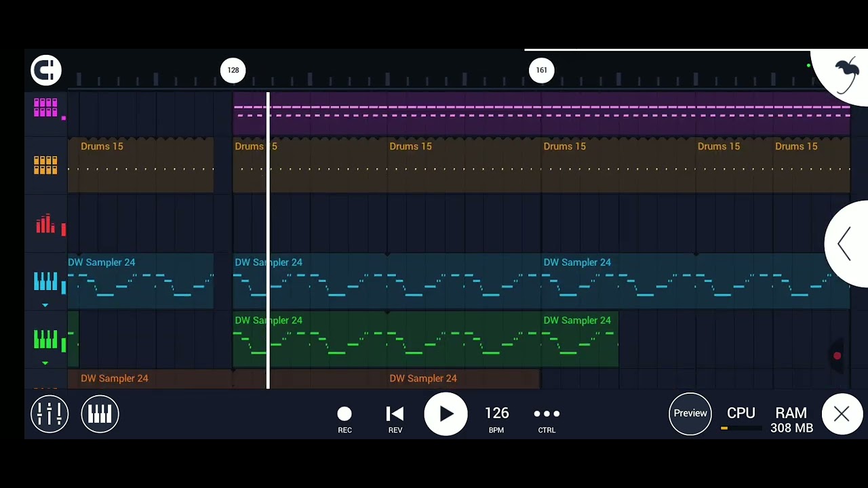
Task: Check the RAM 308 MB indicator
Action: (x=791, y=420)
